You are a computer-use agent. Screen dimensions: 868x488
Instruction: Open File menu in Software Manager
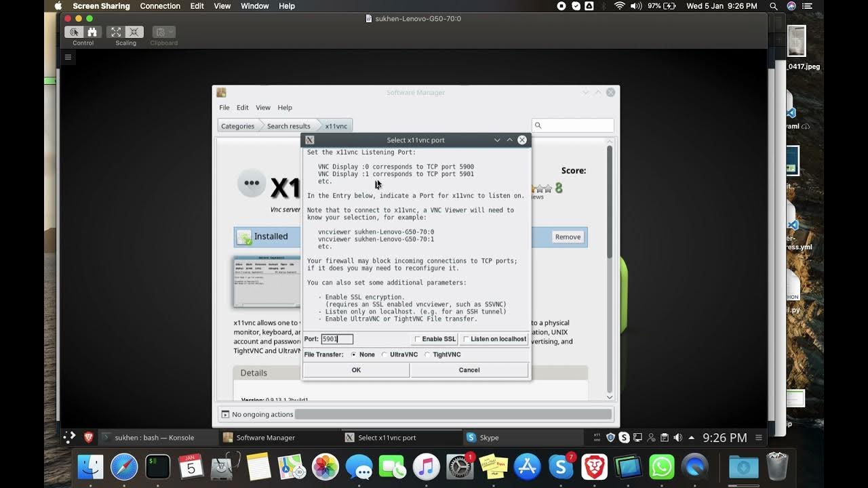click(224, 107)
